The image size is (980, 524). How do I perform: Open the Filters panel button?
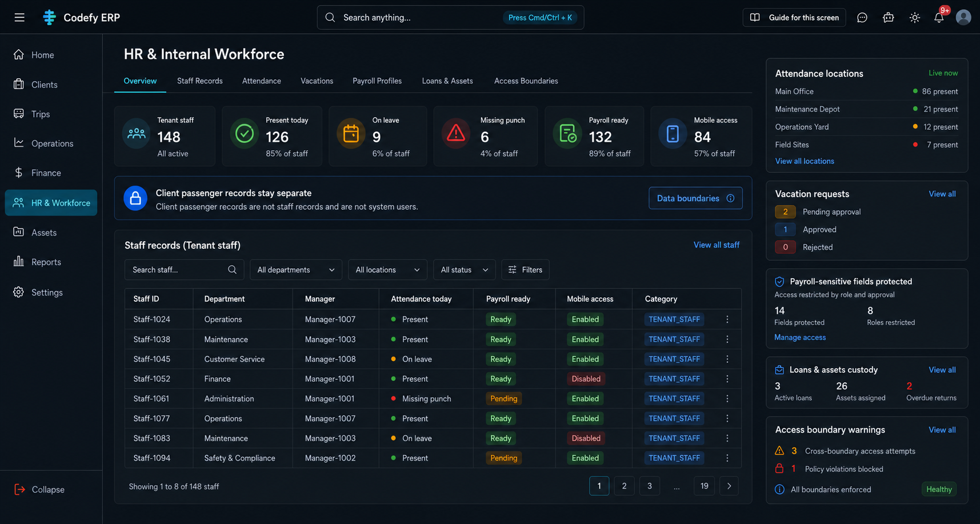pyautogui.click(x=525, y=270)
